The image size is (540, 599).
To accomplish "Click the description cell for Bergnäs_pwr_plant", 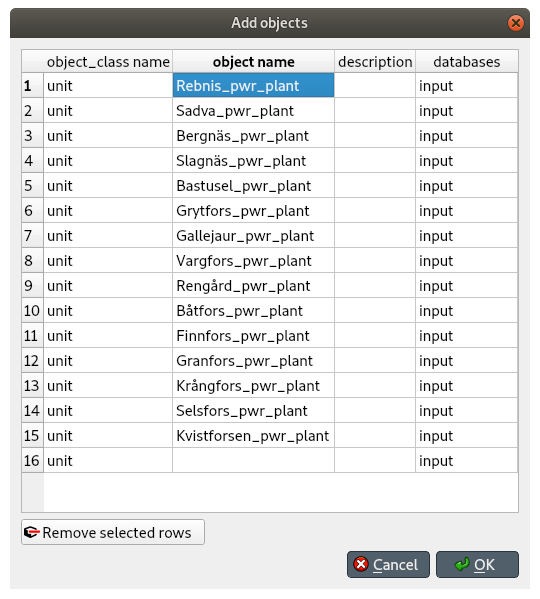I will coord(375,136).
